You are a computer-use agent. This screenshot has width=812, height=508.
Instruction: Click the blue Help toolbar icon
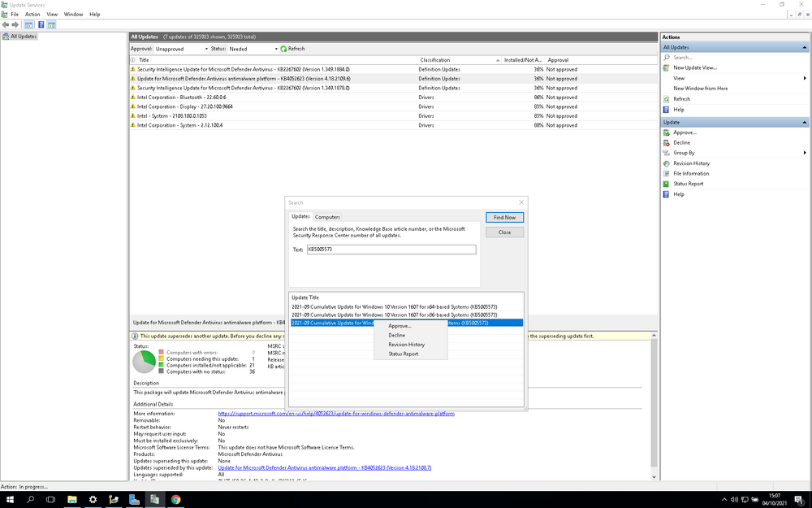41,25
